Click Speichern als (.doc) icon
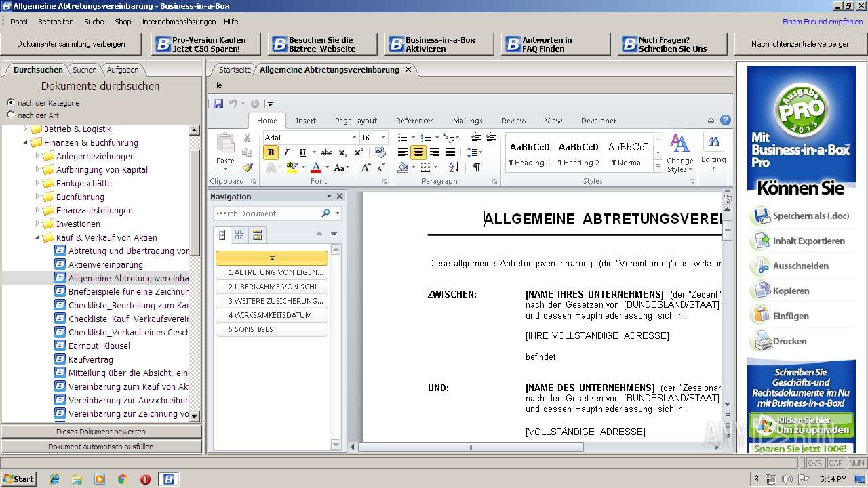The image size is (868, 488). tap(761, 216)
